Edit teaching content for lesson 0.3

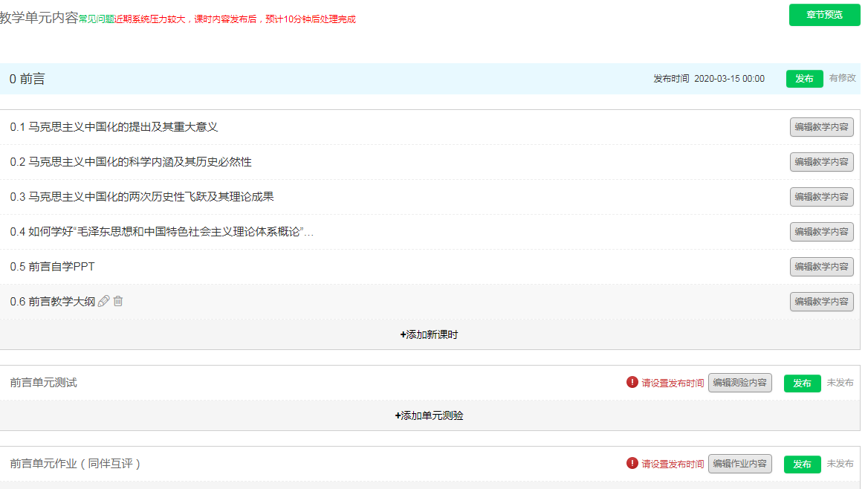coord(821,197)
